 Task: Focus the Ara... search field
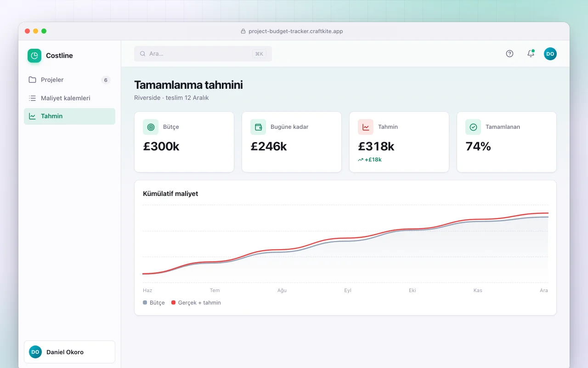click(203, 54)
